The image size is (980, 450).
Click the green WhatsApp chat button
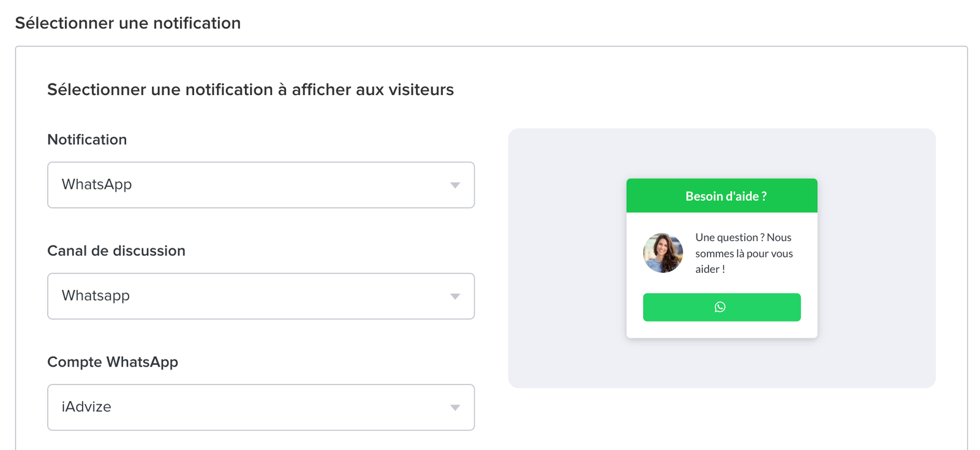pyautogui.click(x=722, y=307)
